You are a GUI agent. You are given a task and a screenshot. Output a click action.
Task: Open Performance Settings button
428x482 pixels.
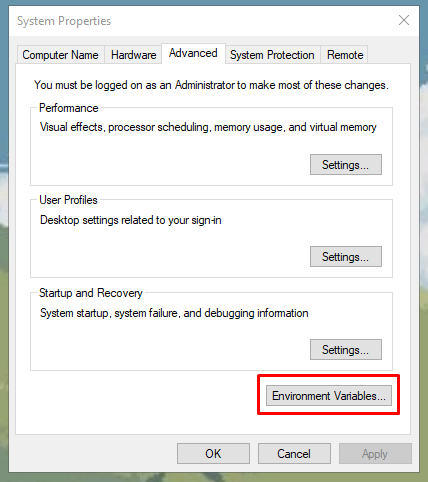coord(346,165)
